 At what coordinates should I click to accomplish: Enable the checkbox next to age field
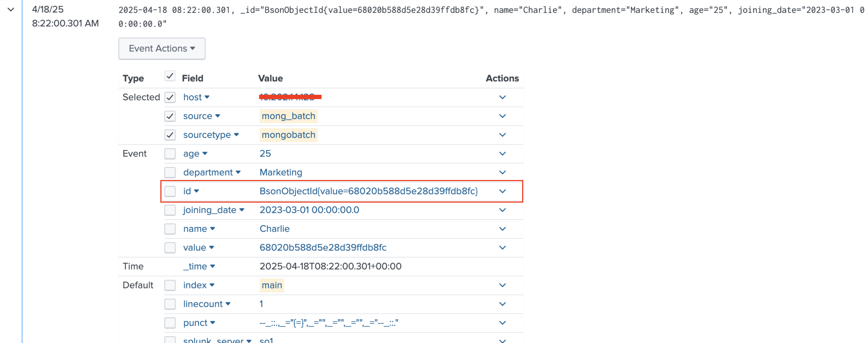point(170,153)
